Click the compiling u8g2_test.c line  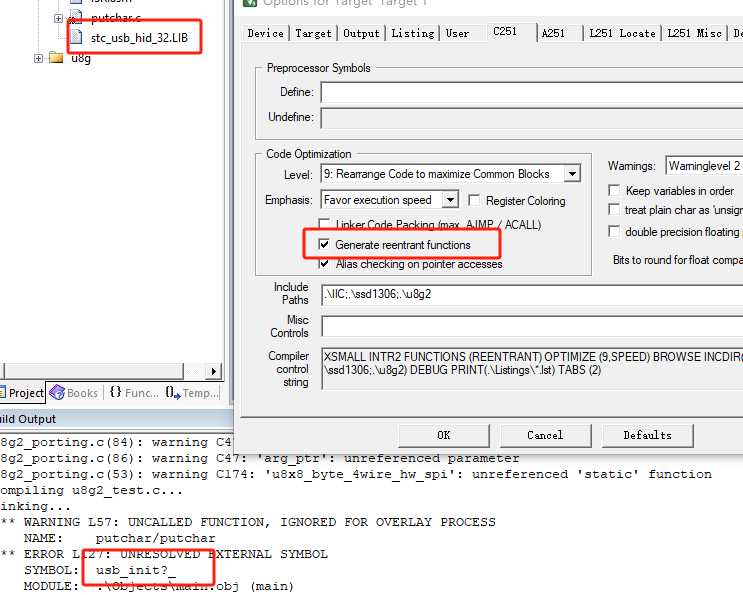91,490
